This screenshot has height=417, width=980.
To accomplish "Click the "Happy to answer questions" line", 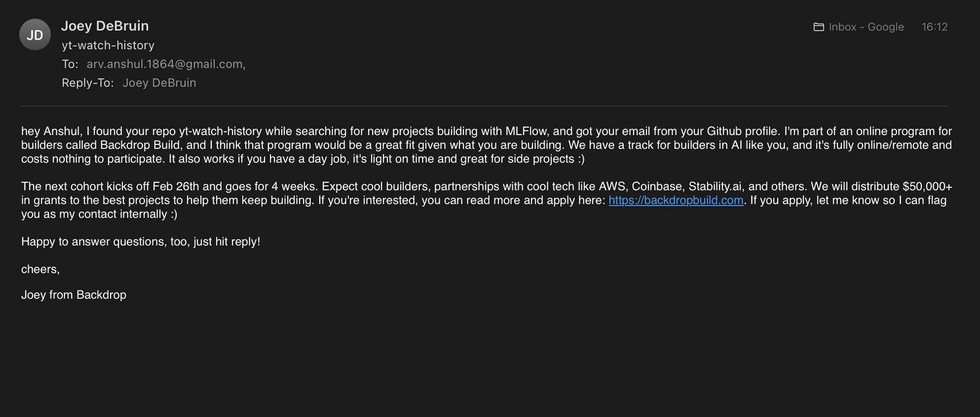I will pos(141,242).
